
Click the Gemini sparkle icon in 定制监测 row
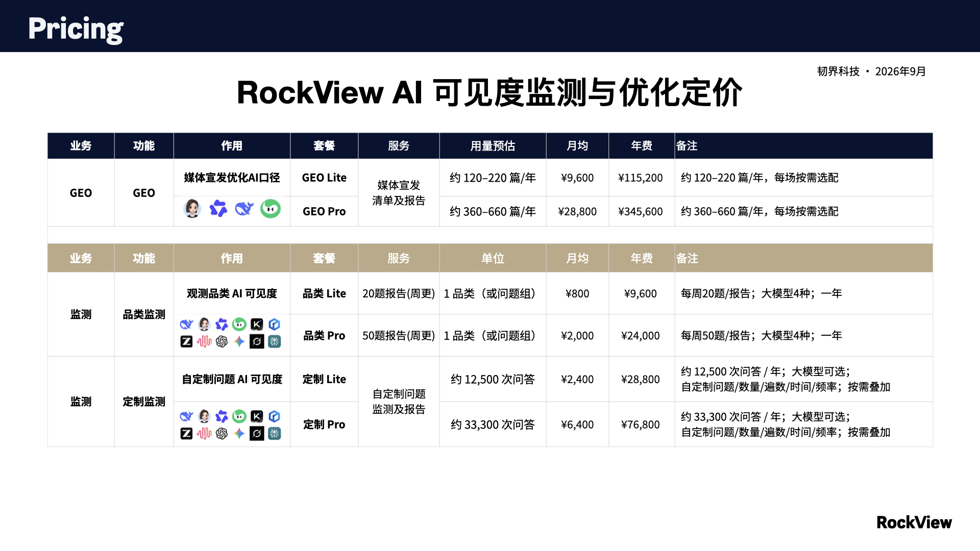(x=239, y=434)
